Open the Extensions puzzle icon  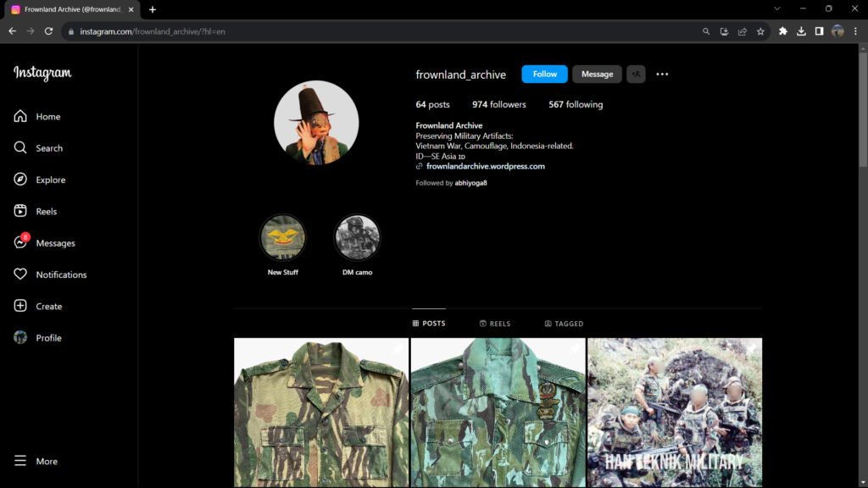tap(782, 31)
